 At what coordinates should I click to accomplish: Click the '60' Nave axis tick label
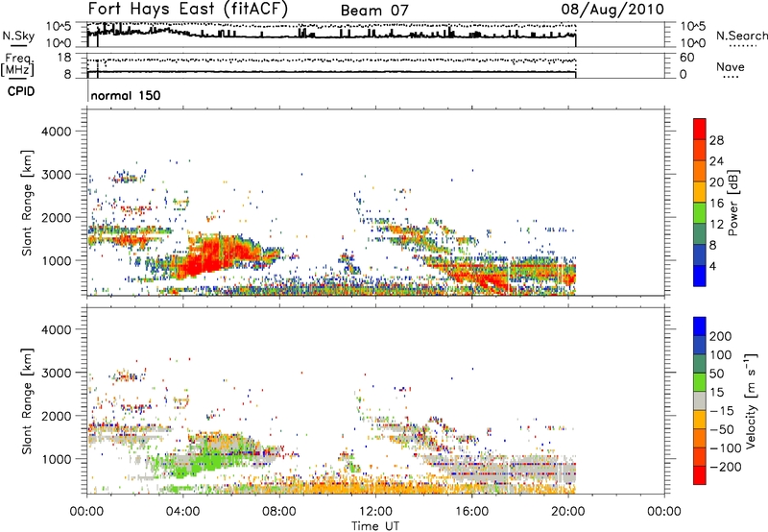point(686,58)
